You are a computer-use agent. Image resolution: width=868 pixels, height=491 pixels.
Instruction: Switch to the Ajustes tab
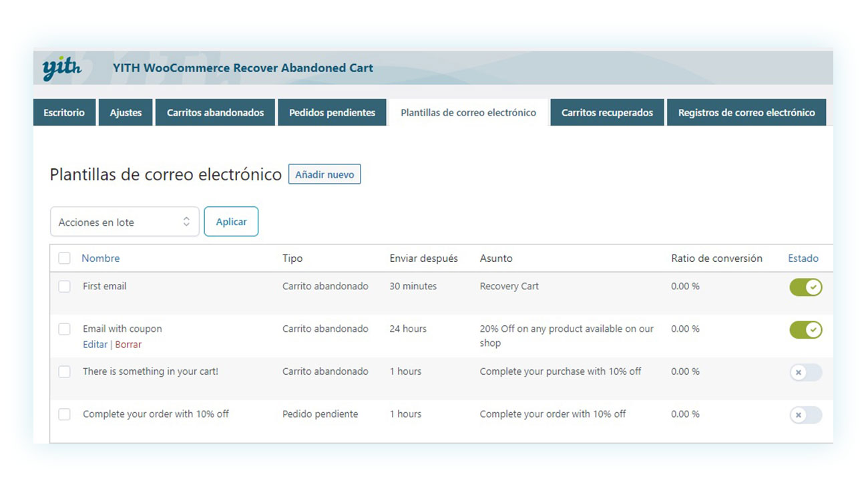coord(126,112)
